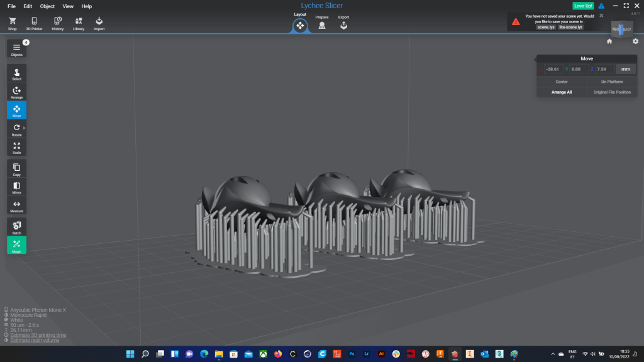Launch the Magic auto-support tool
Viewport: 644px width, 362px height.
16,245
